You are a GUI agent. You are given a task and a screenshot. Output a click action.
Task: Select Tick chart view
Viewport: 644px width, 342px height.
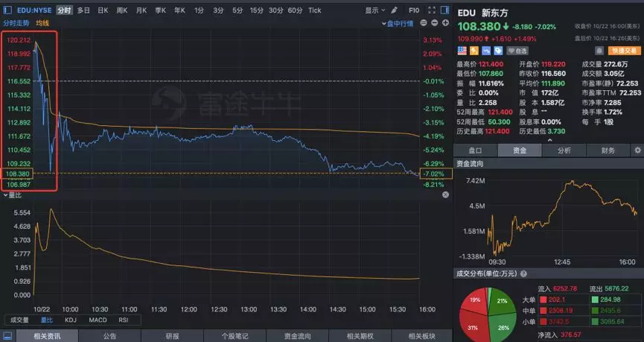(315, 10)
